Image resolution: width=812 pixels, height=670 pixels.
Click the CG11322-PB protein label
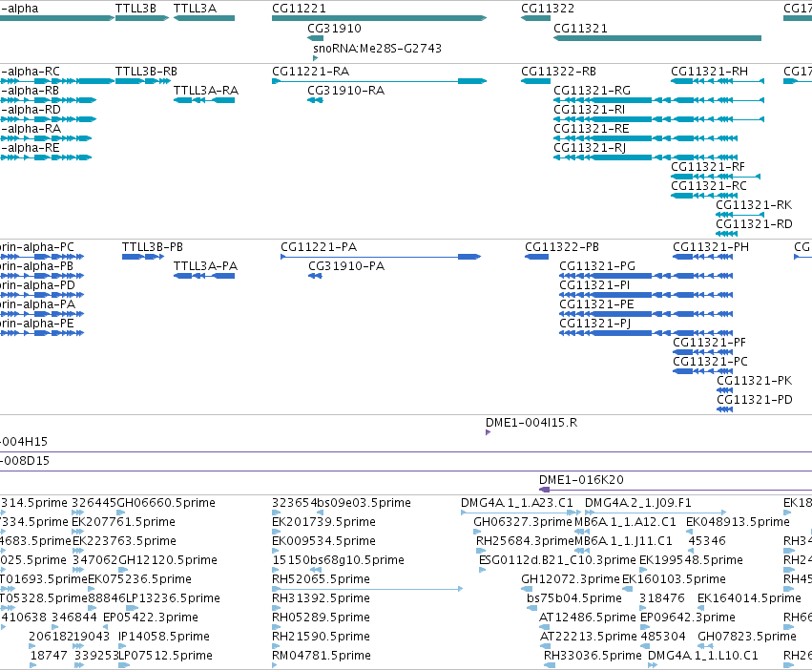(x=562, y=247)
